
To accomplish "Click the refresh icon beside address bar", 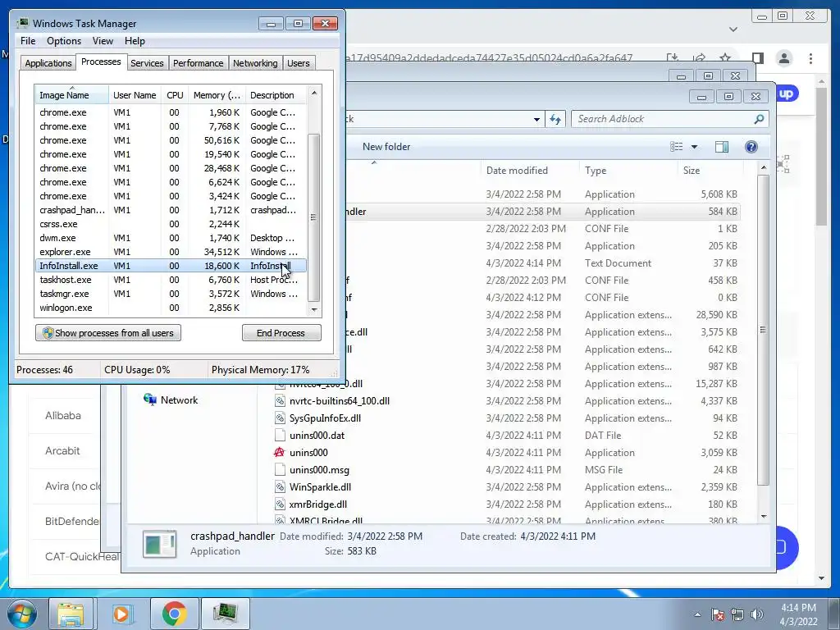I will coord(555,120).
